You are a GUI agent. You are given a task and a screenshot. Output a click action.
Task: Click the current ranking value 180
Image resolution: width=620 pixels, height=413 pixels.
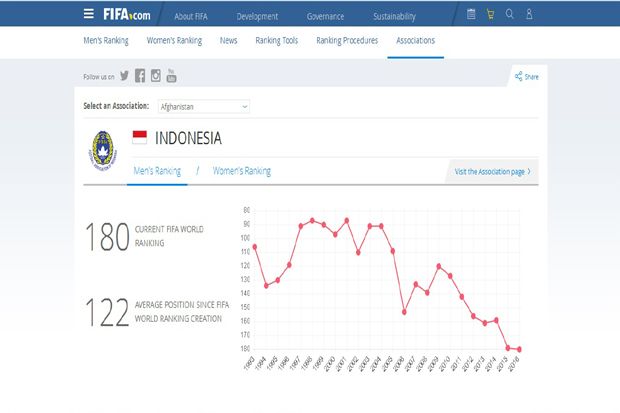click(107, 237)
